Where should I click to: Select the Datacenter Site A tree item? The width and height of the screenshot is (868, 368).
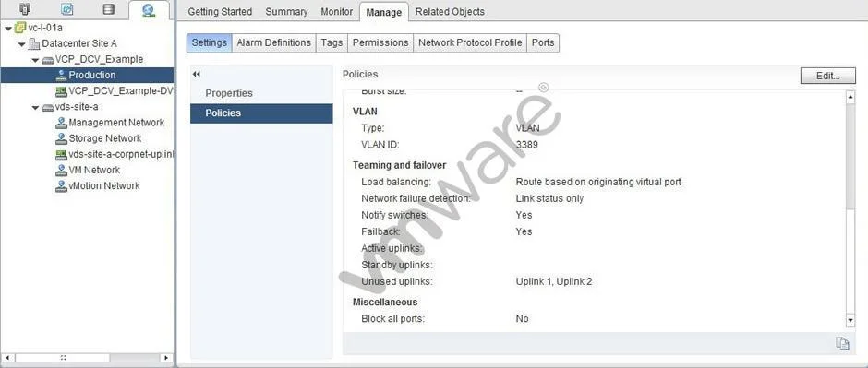79,43
